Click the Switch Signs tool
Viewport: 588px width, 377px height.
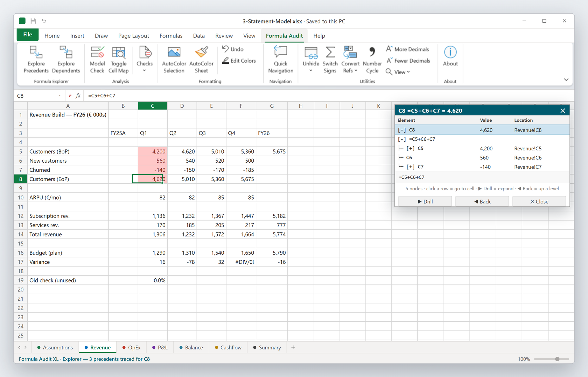click(330, 59)
